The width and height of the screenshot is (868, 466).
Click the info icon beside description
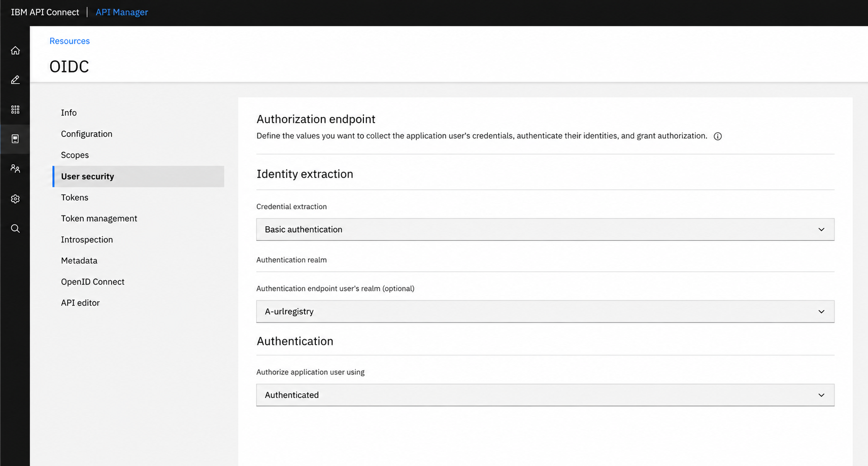tap(717, 136)
